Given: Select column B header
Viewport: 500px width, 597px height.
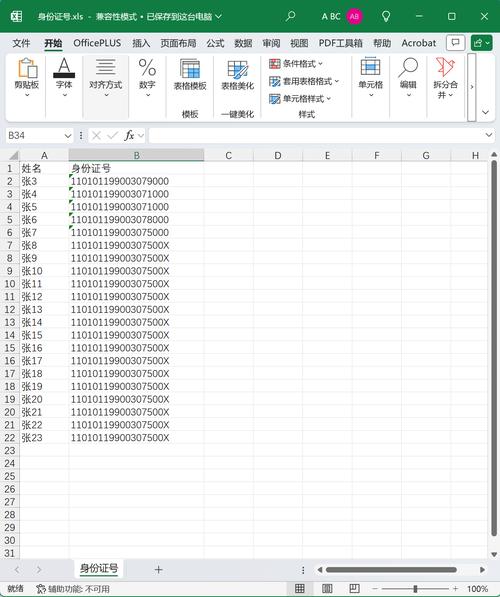Looking at the screenshot, I should (136, 155).
